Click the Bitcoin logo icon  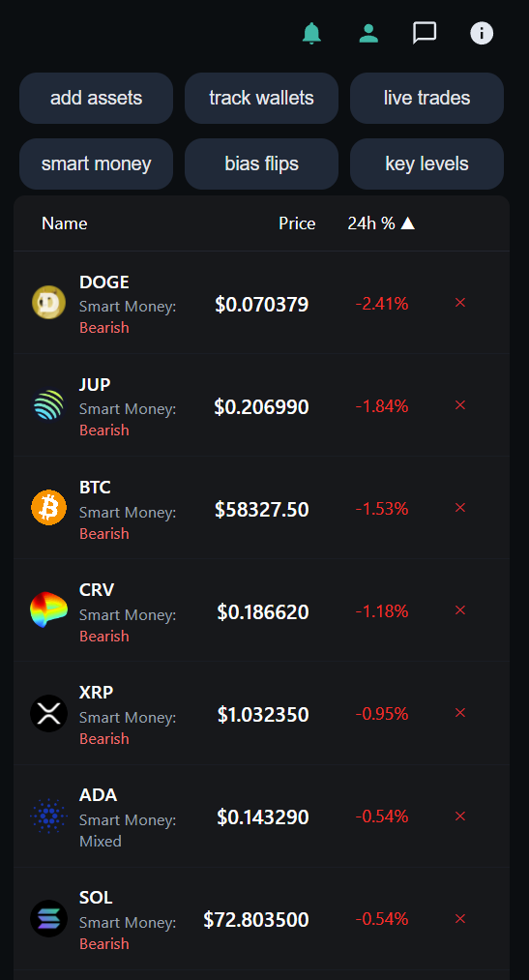[48, 508]
